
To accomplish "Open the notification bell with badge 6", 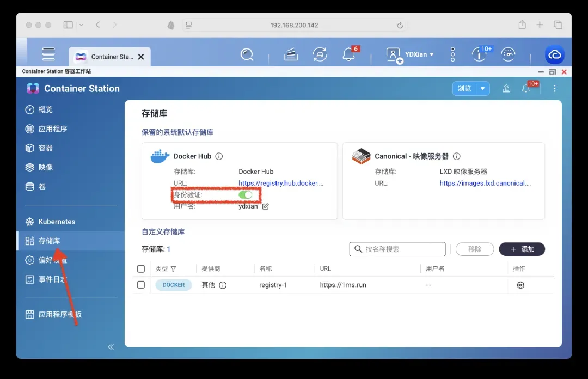I will [348, 54].
